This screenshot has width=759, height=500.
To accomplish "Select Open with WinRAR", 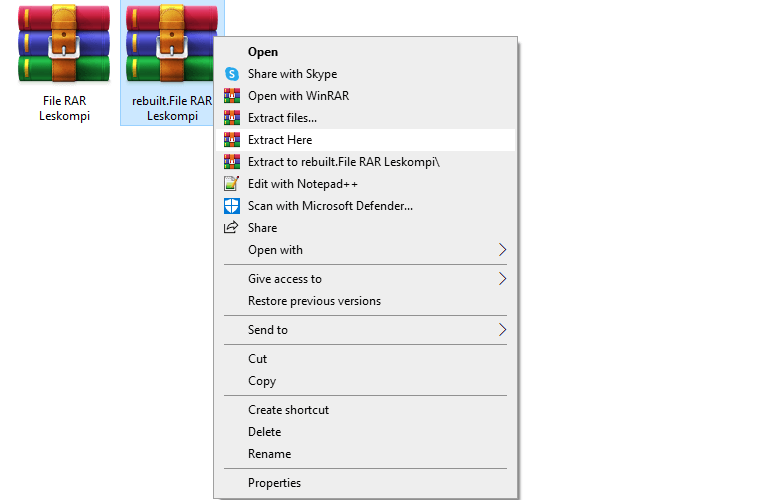I will pyautogui.click(x=366, y=96).
